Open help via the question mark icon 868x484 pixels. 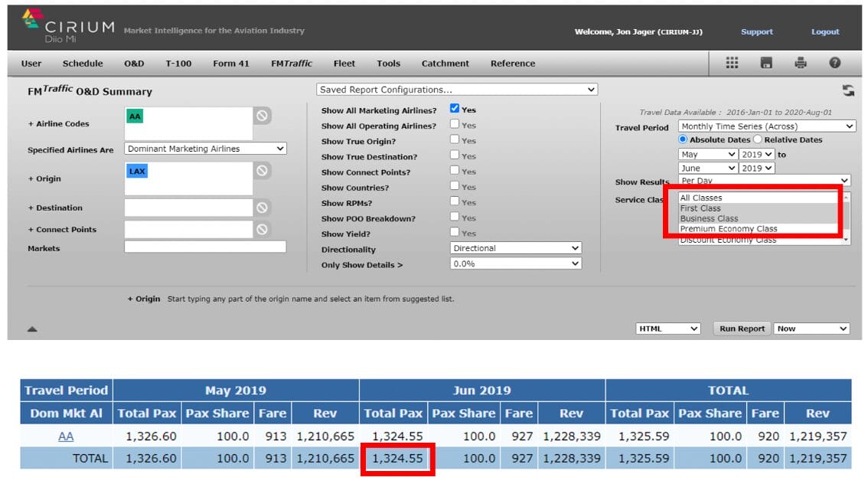(835, 64)
